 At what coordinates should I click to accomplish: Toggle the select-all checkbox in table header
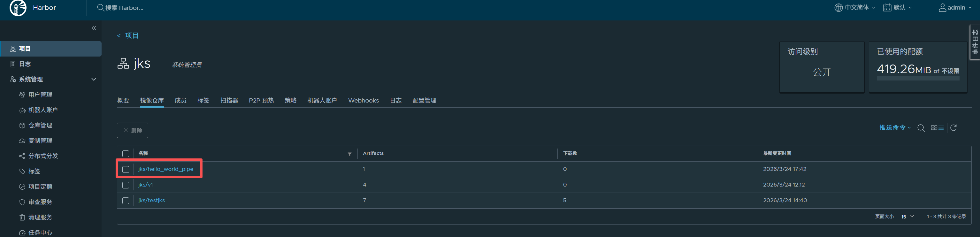pos(126,154)
